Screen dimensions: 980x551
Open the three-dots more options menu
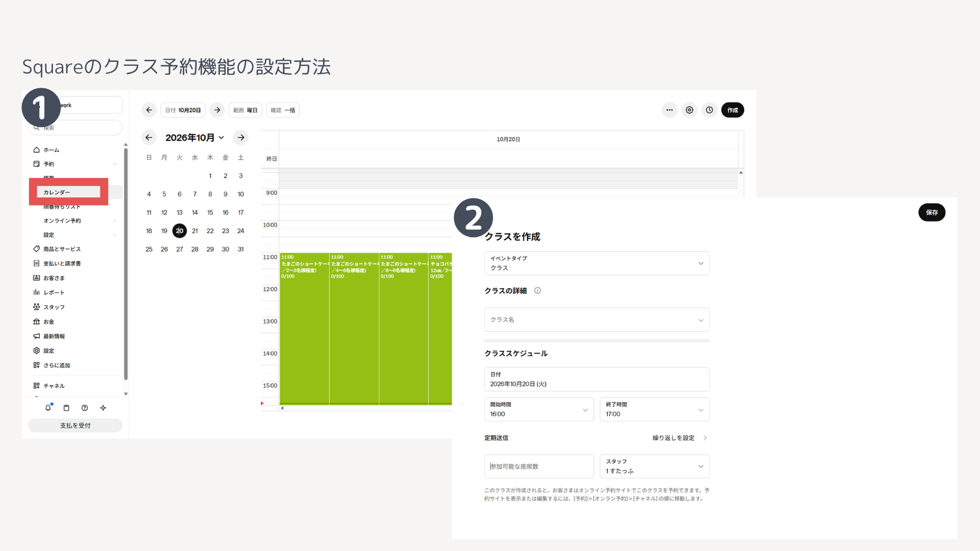[669, 110]
